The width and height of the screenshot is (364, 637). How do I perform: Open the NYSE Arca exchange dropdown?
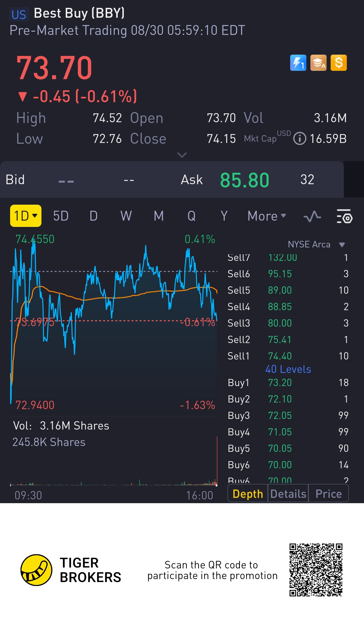(x=316, y=244)
